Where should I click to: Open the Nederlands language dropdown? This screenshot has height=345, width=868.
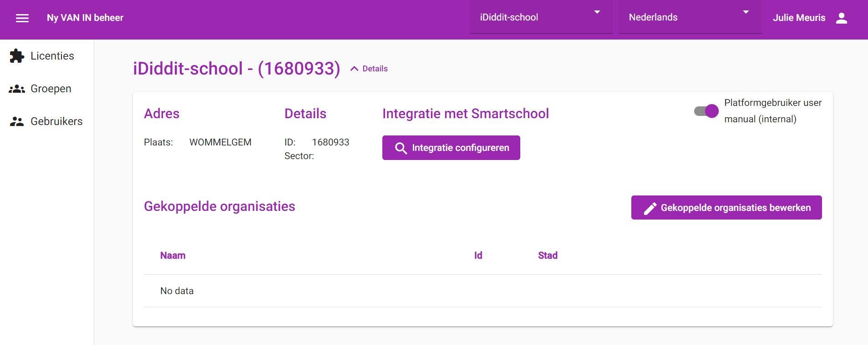point(690,17)
